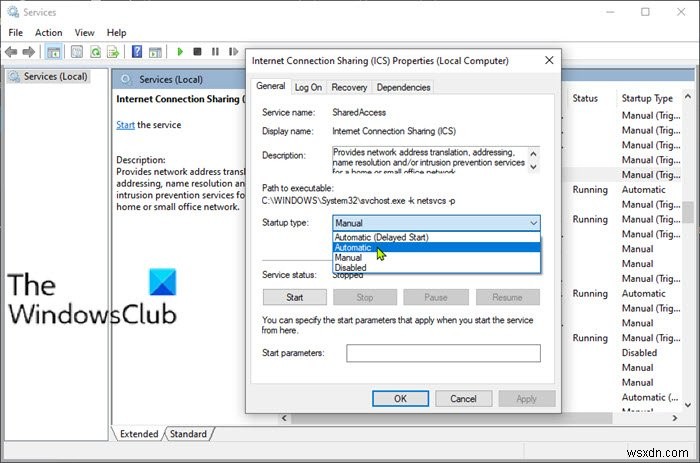The image size is (700, 463).
Task: Click the SharedAccess service name text
Action: click(359, 113)
